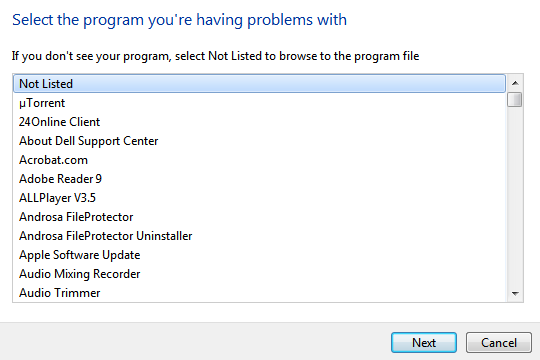Image resolution: width=540 pixels, height=360 pixels.
Task: Click the scrollbar thumb
Action: [515, 100]
